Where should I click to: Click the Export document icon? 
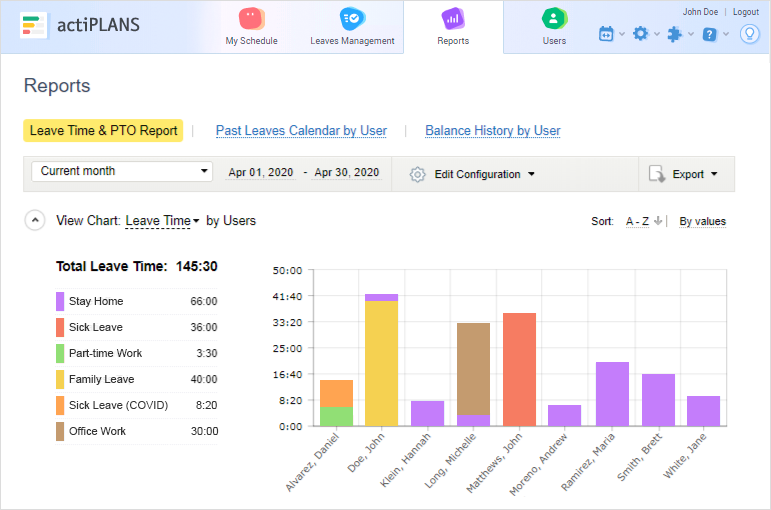click(x=657, y=174)
